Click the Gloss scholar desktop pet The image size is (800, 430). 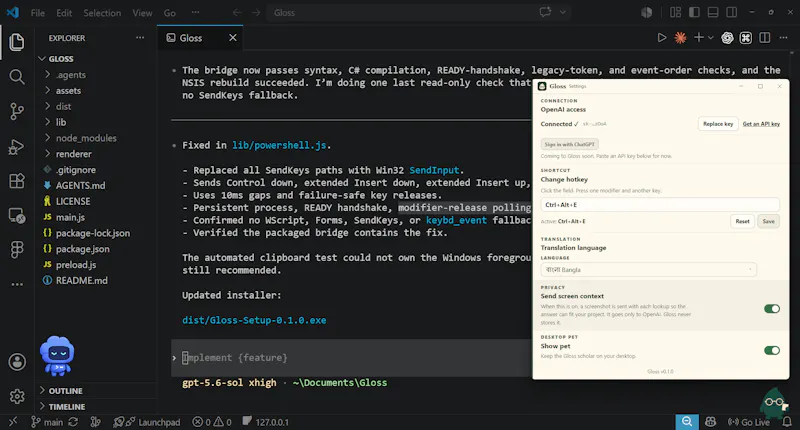774,404
